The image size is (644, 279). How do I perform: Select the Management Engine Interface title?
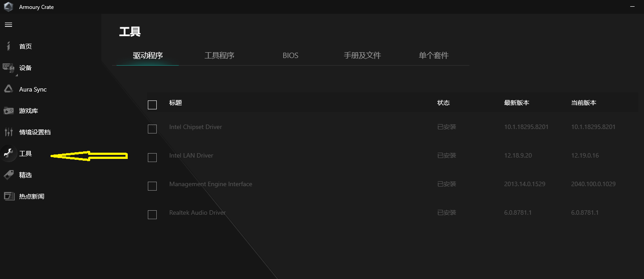(211, 184)
